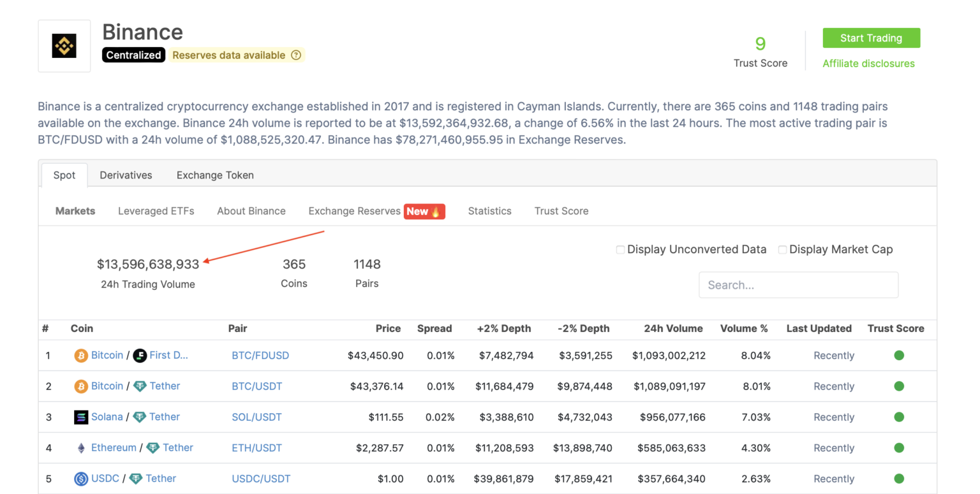The height and width of the screenshot is (494, 980).
Task: Enable Display Unconverted Data checkbox
Action: [620, 250]
